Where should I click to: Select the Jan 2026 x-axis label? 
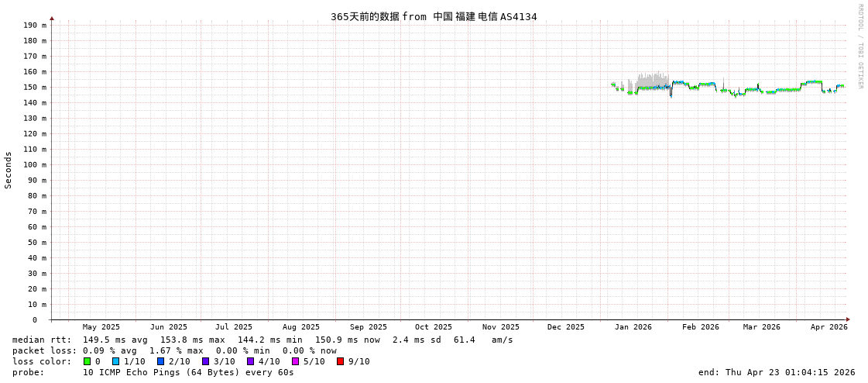tap(633, 327)
